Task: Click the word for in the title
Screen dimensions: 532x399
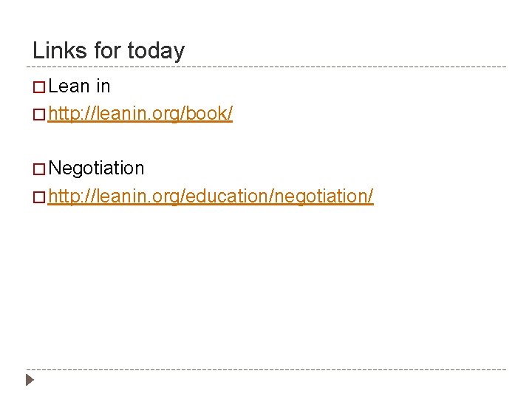Action: point(107,50)
